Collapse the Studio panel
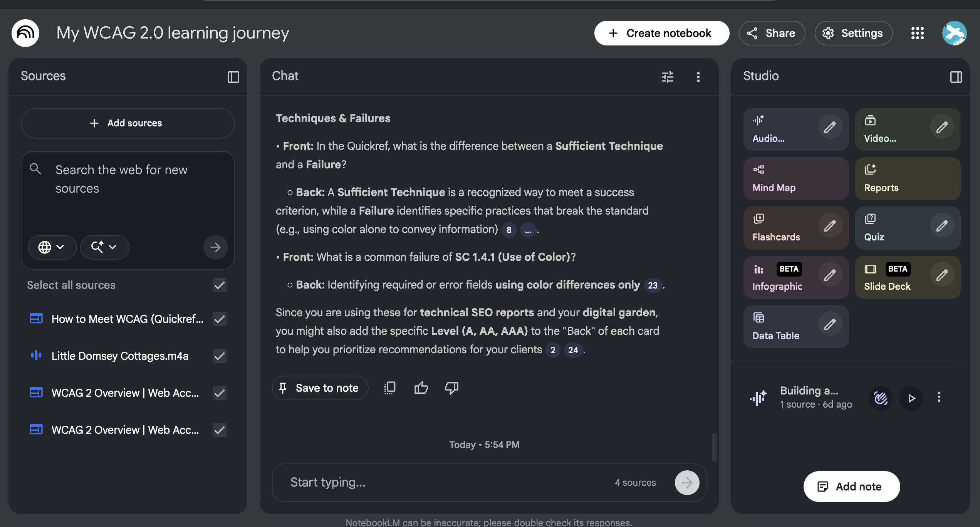The image size is (980, 527). (956, 77)
